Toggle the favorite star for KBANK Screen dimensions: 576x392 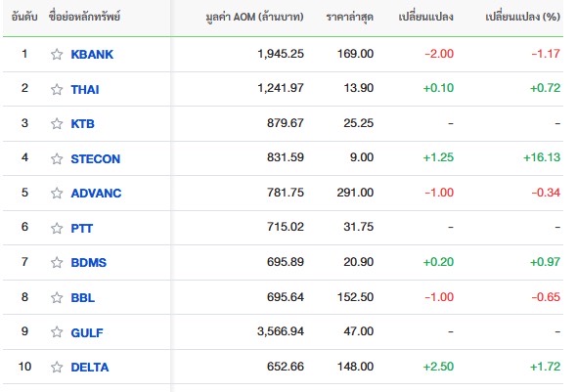[x=57, y=55]
